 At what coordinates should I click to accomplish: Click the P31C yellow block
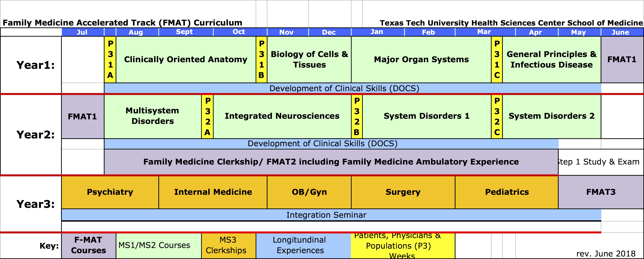point(497,60)
